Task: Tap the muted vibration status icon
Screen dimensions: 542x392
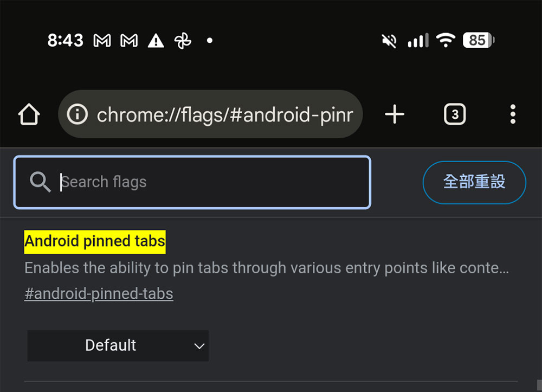Action: point(389,40)
